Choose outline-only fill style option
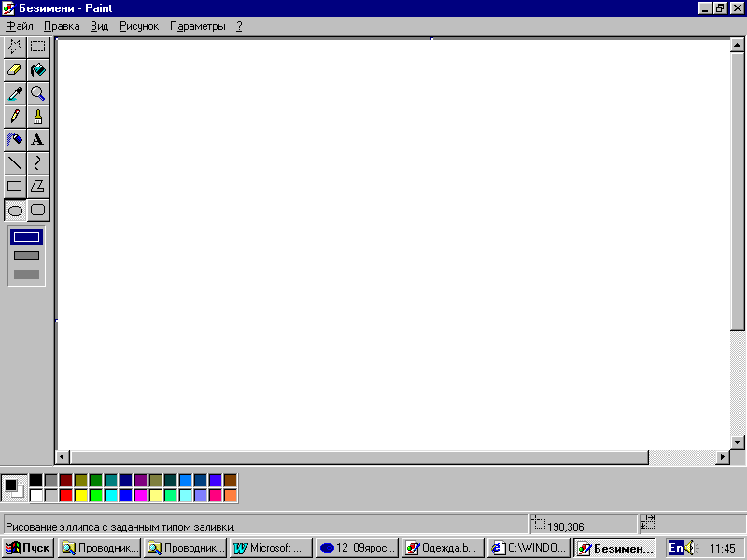The image size is (747, 560). click(x=27, y=237)
